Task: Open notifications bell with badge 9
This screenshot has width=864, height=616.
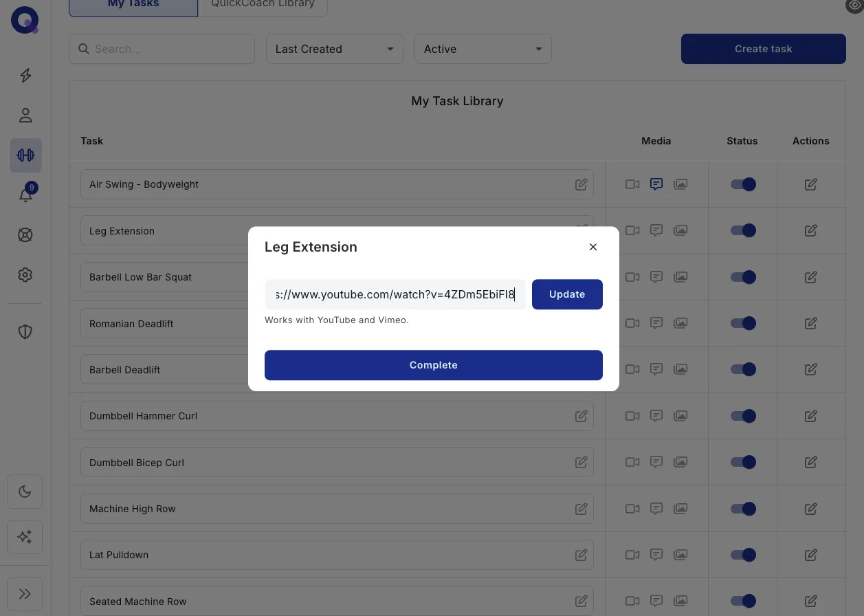Action: (x=25, y=195)
